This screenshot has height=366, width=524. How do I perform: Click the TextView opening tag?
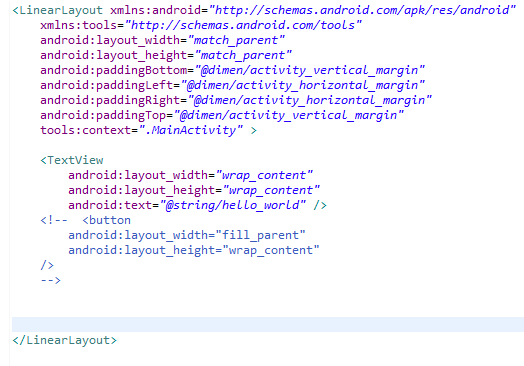[72, 160]
